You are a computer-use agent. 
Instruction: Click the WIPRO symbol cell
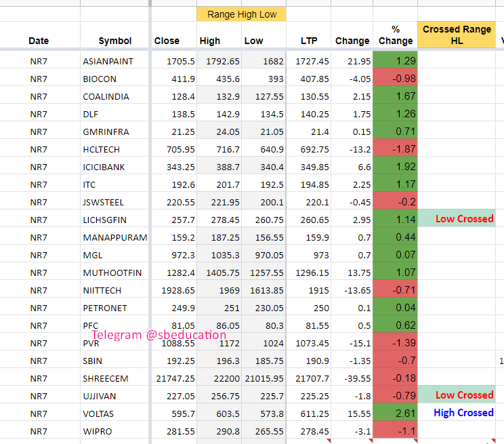click(x=114, y=431)
